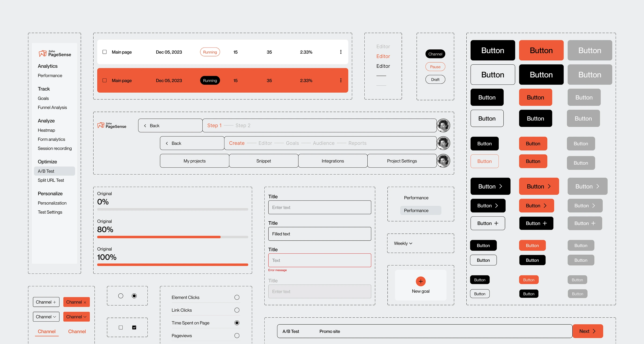
Task: Click chevron on large gray Button
Action: [x=597, y=187]
